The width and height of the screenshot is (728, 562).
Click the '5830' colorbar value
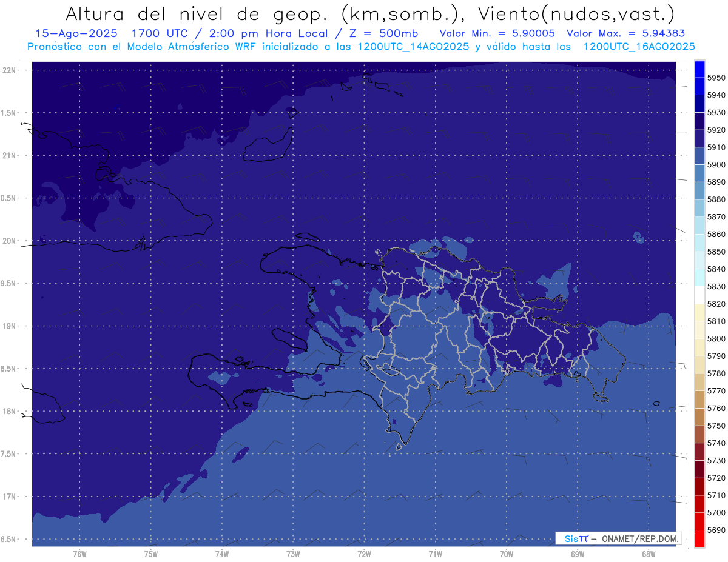tap(716, 287)
